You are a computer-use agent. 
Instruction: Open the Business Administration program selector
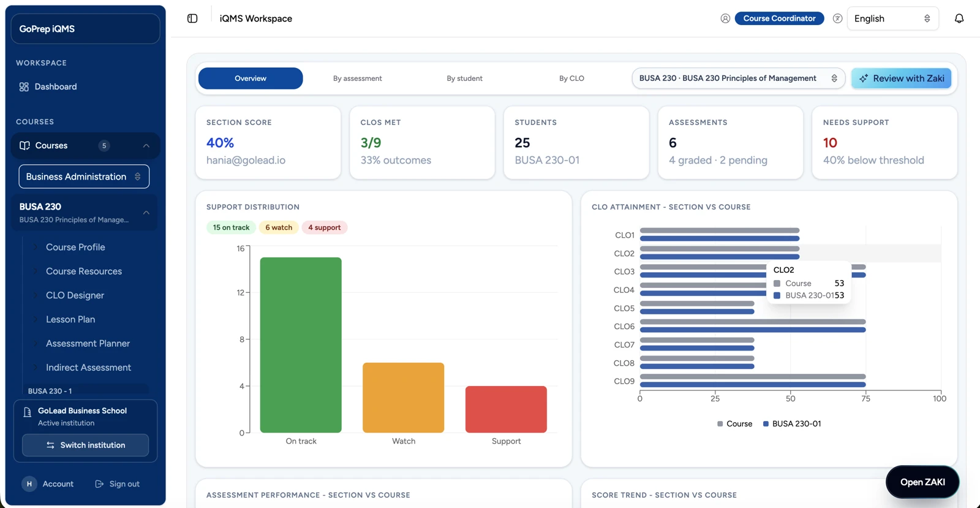coord(84,176)
